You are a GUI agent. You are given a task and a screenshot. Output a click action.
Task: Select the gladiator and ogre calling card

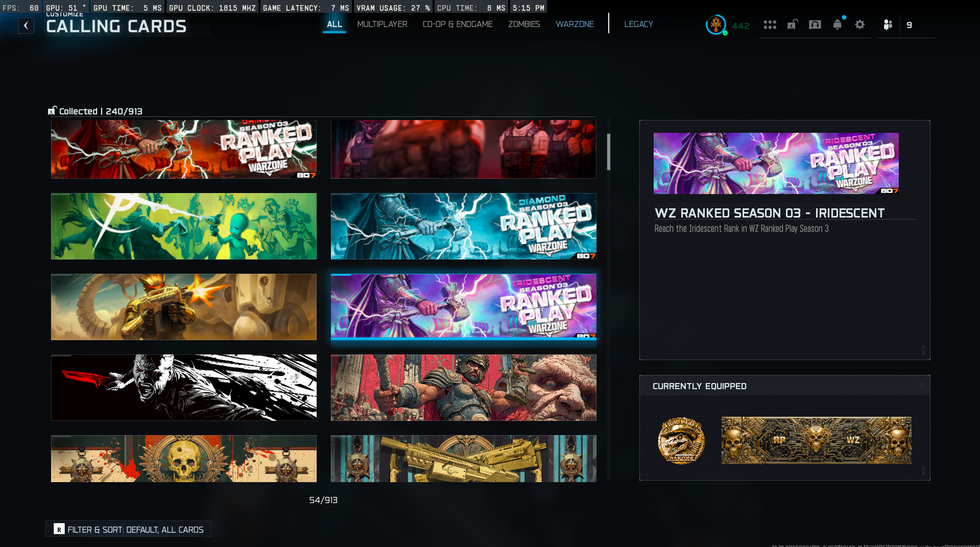[464, 388]
